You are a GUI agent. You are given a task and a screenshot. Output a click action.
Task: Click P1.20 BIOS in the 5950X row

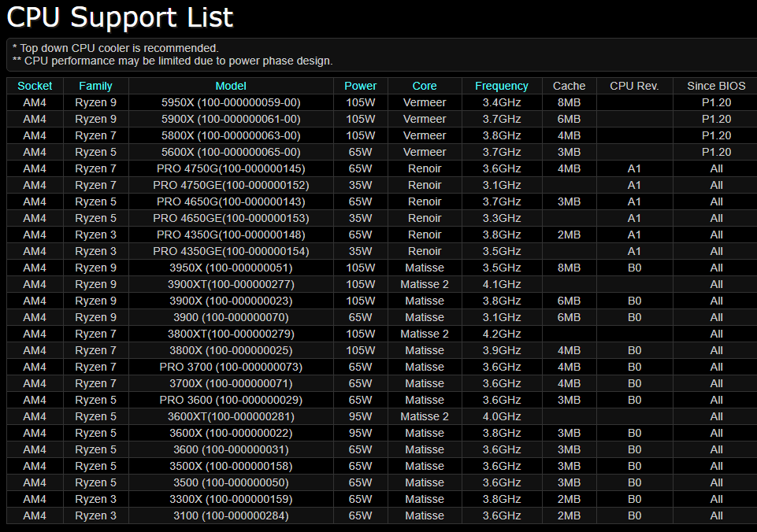717,102
